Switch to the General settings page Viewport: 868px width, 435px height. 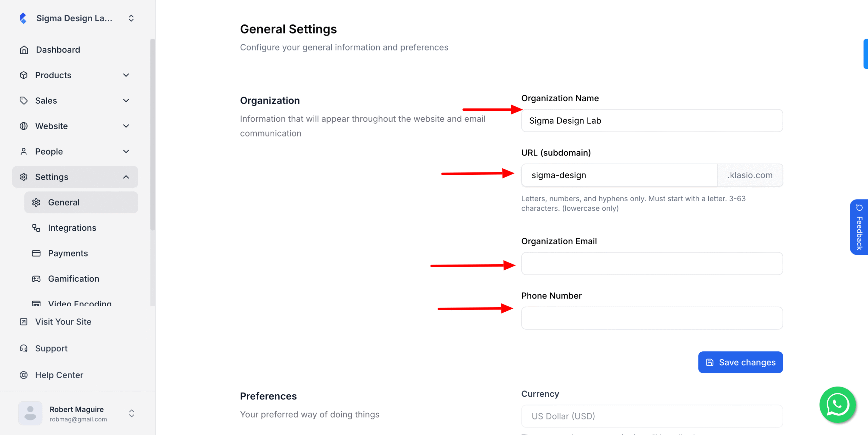coord(64,202)
